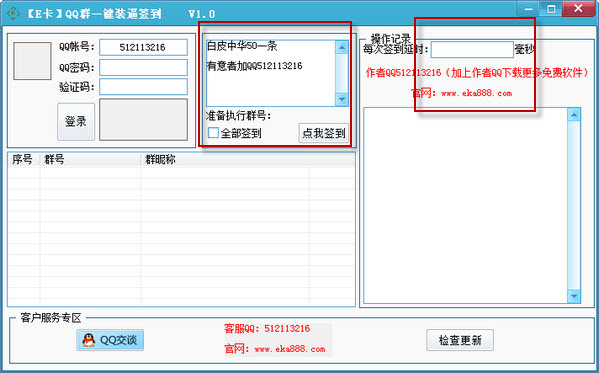Click the message box scroll up arrow
This screenshot has height=373, width=599.
click(x=342, y=47)
